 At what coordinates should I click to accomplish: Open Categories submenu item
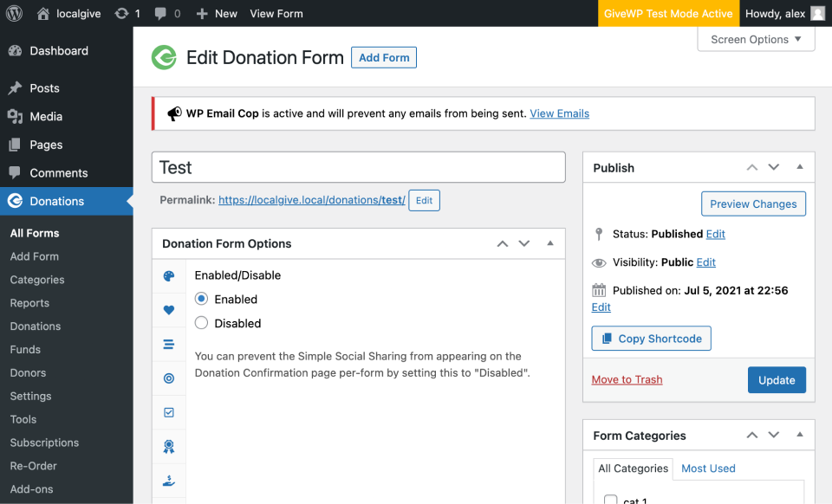point(37,280)
